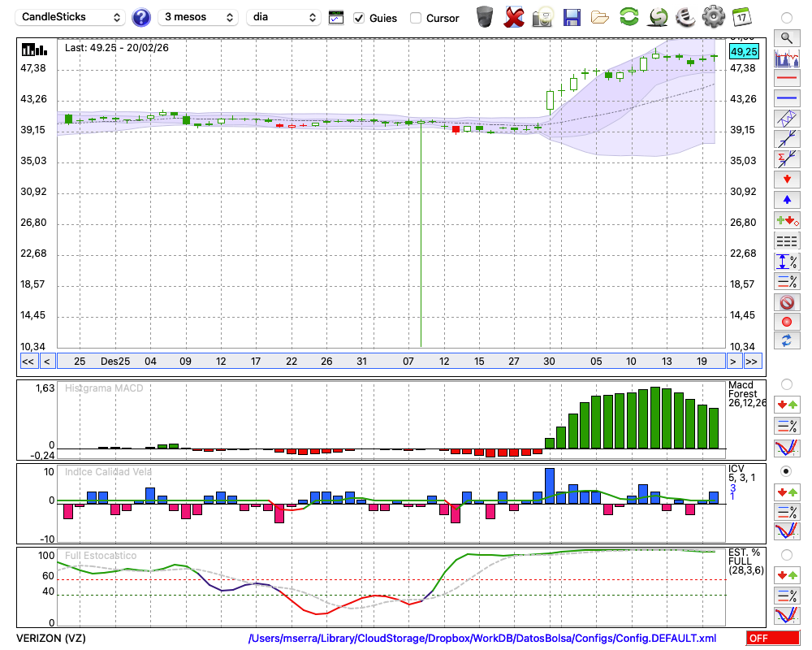Click the calendar date icon

(741, 17)
